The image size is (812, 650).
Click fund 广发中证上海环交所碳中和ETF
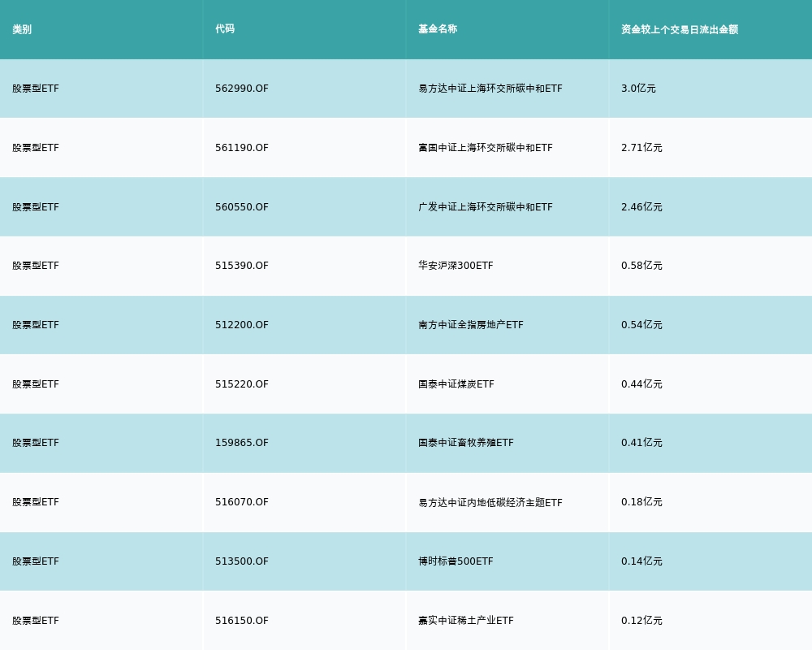point(486,207)
